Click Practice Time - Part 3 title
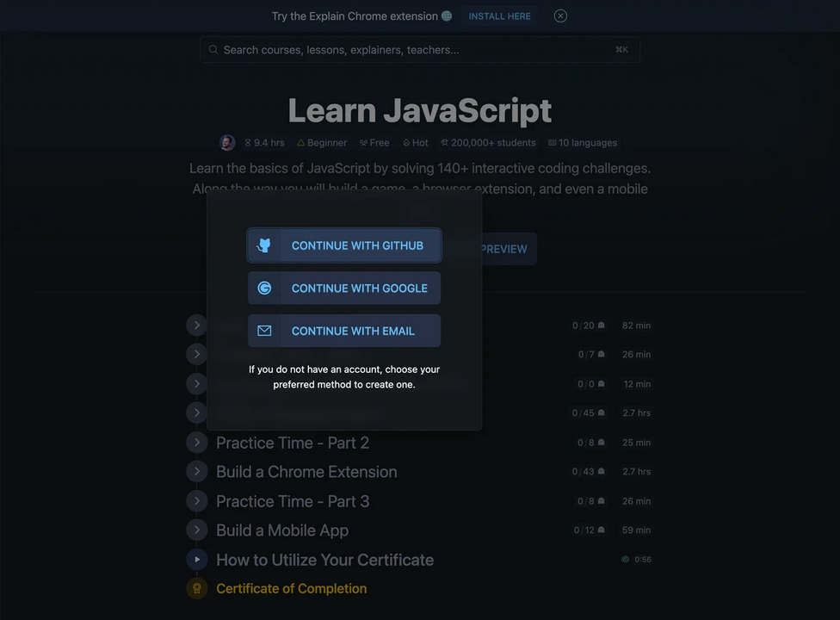The image size is (840, 620). tap(293, 501)
